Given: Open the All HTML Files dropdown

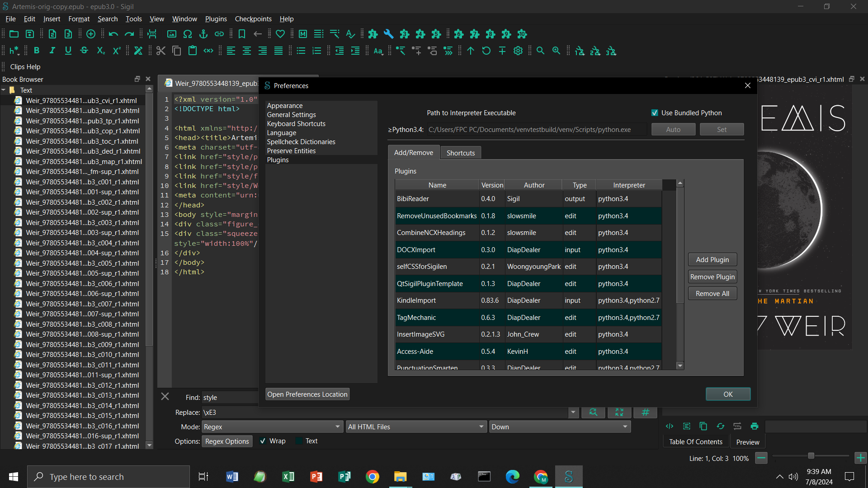Looking at the screenshot, I should pos(415,427).
